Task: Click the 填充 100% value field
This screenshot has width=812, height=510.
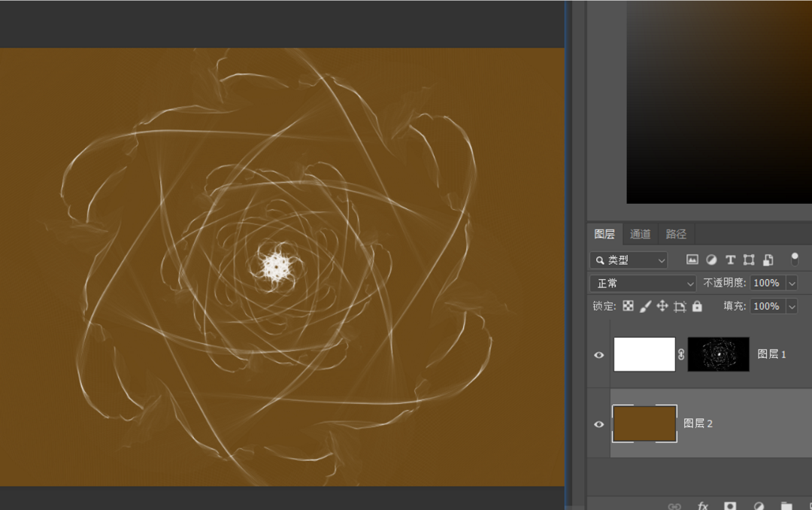Action: [768, 306]
